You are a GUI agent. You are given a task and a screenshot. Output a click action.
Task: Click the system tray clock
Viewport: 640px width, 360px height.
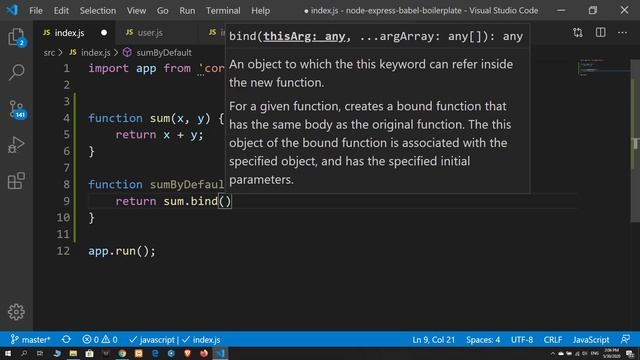611,354
